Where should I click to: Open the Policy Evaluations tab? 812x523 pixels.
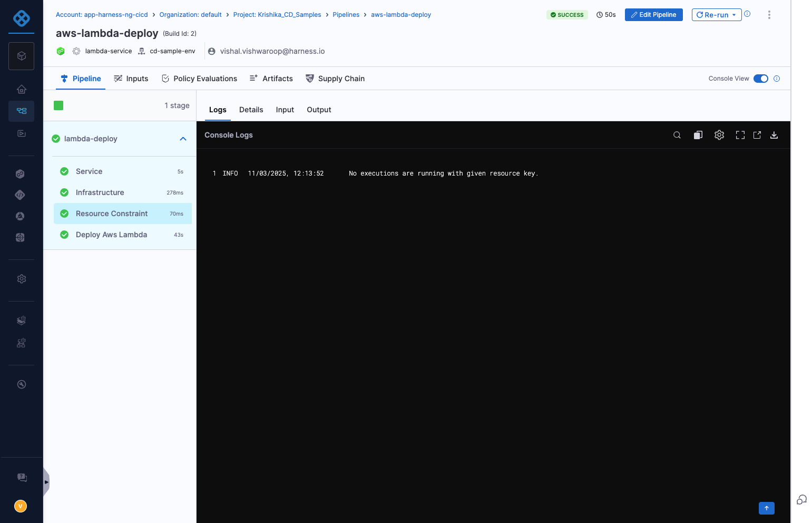click(x=199, y=79)
